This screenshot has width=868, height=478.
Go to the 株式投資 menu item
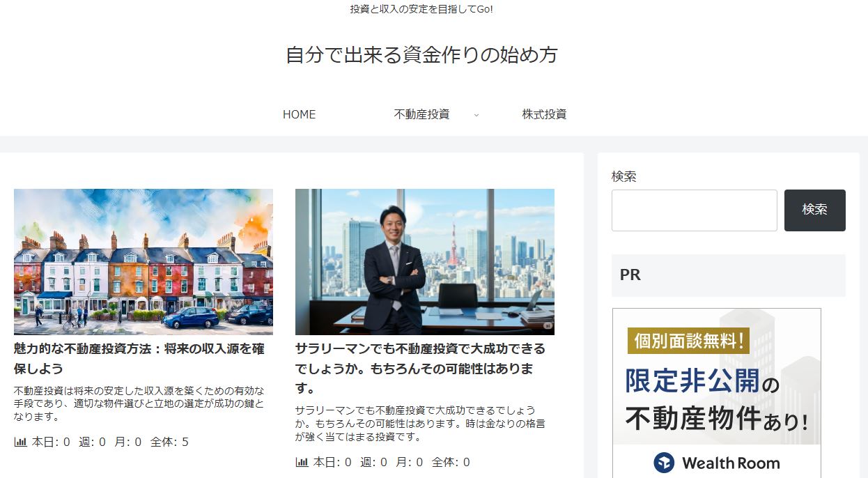tap(544, 114)
